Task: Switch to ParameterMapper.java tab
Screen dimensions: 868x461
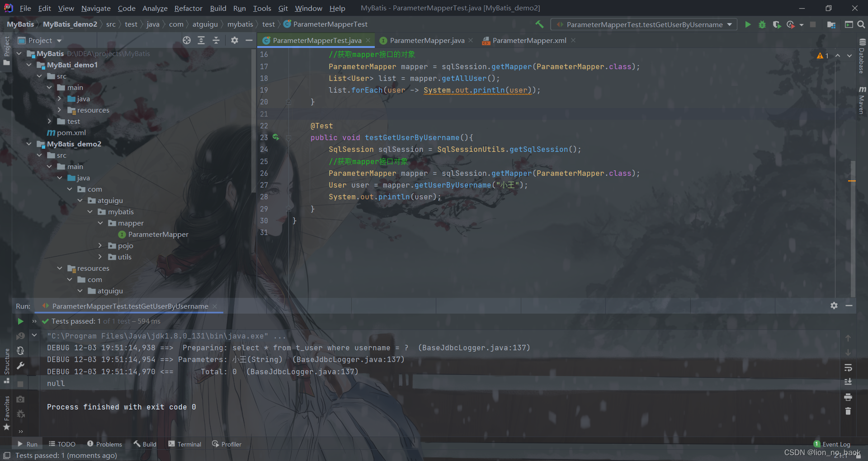Action: 427,40
